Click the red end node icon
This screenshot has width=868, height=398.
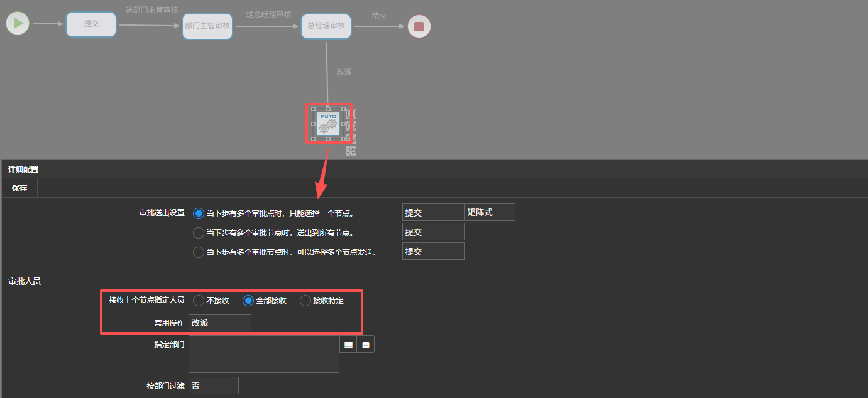(419, 26)
